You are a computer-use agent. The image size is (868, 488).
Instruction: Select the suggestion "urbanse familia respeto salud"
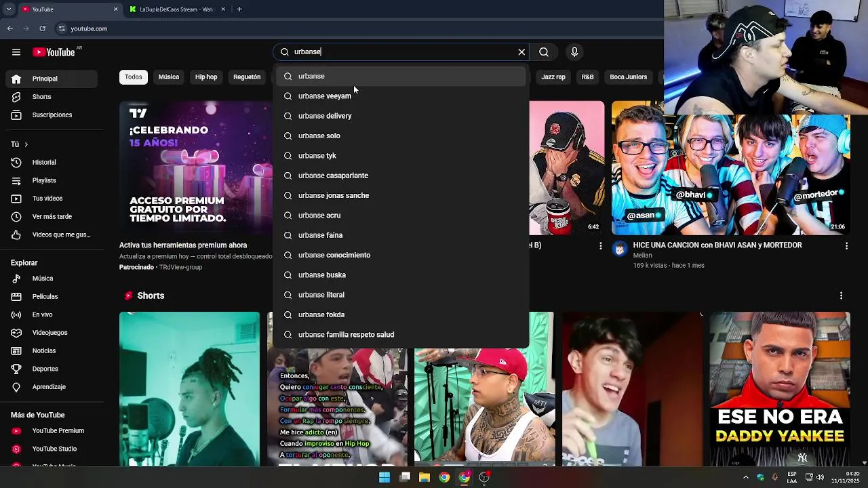click(x=401, y=335)
